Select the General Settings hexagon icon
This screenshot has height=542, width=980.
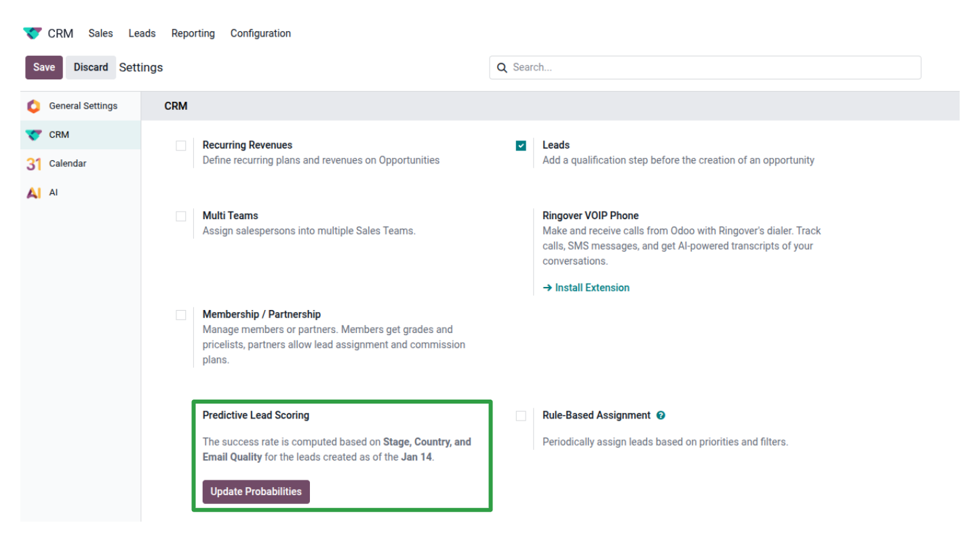[x=33, y=106]
